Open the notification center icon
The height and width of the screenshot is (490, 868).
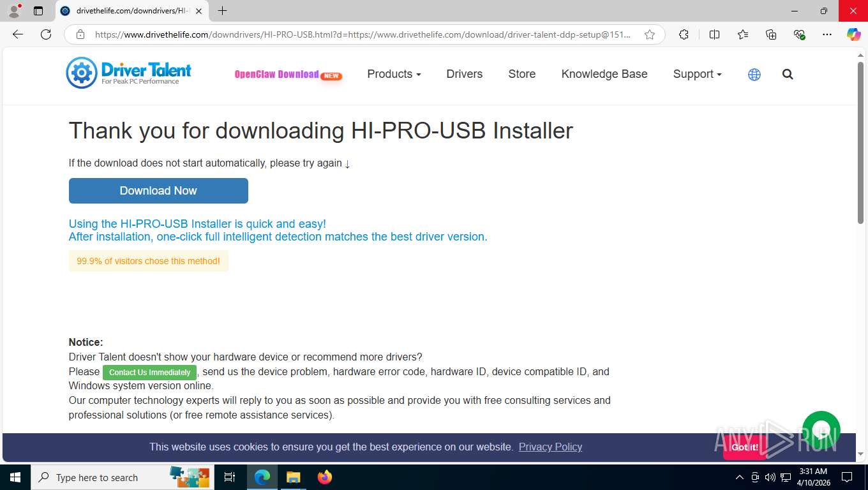(847, 477)
